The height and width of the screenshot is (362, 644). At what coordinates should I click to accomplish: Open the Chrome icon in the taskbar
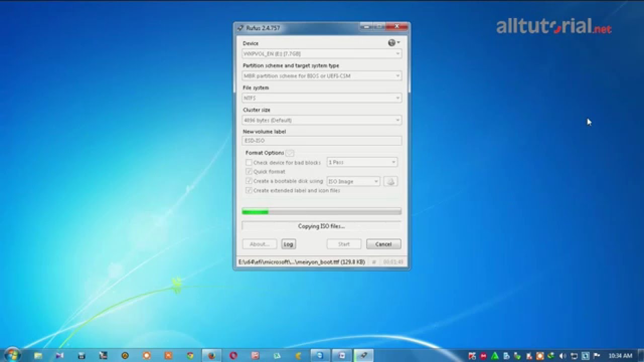coord(190,355)
